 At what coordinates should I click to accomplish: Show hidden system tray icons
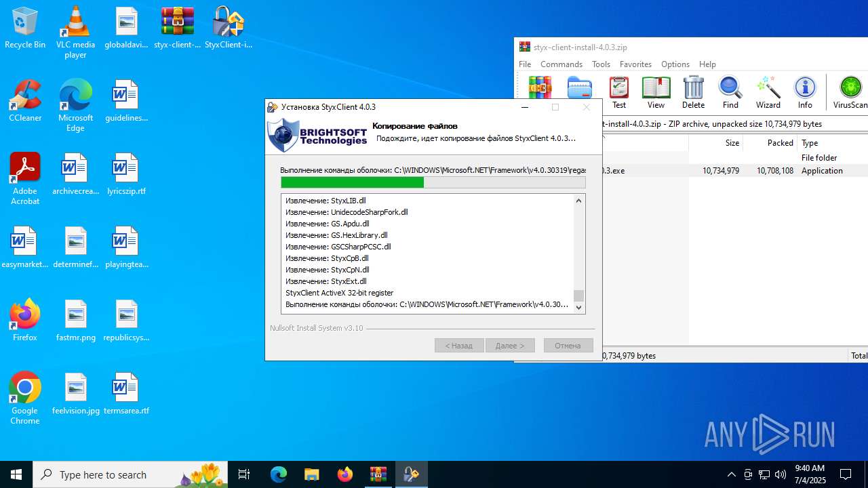click(x=731, y=474)
